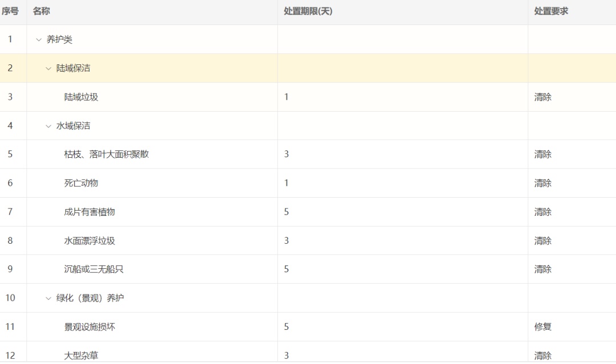
Task: Click deadline value 5 for 成片有害植物
Action: [x=286, y=212]
